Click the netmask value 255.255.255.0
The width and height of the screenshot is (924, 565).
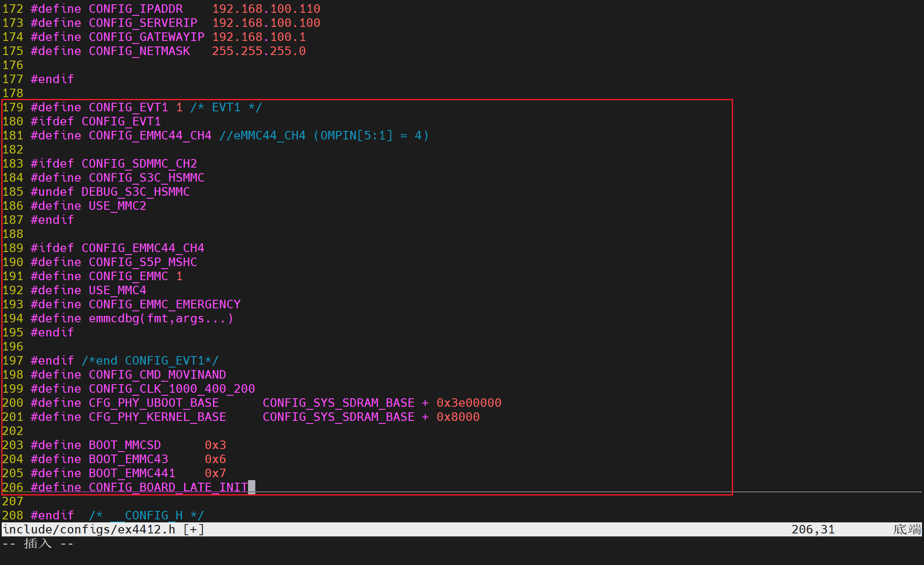pos(259,51)
